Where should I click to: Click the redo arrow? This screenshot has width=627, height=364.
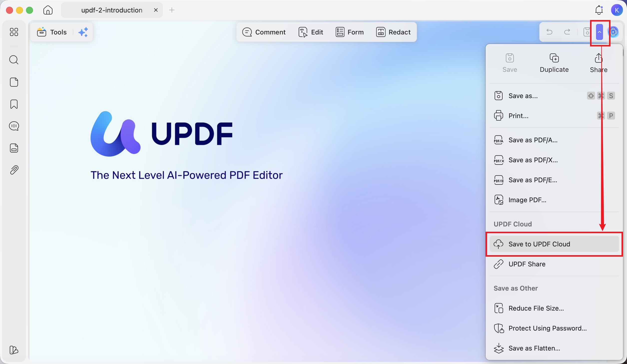(567, 32)
